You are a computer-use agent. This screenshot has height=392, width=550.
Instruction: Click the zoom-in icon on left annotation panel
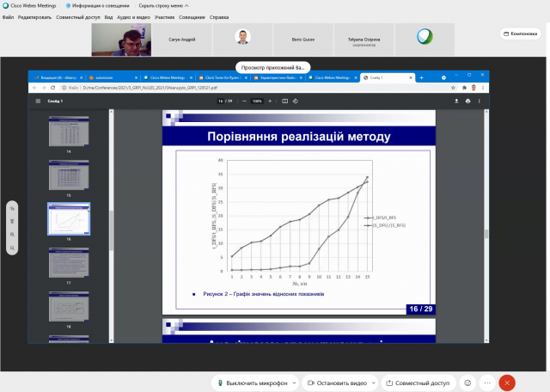click(x=12, y=236)
